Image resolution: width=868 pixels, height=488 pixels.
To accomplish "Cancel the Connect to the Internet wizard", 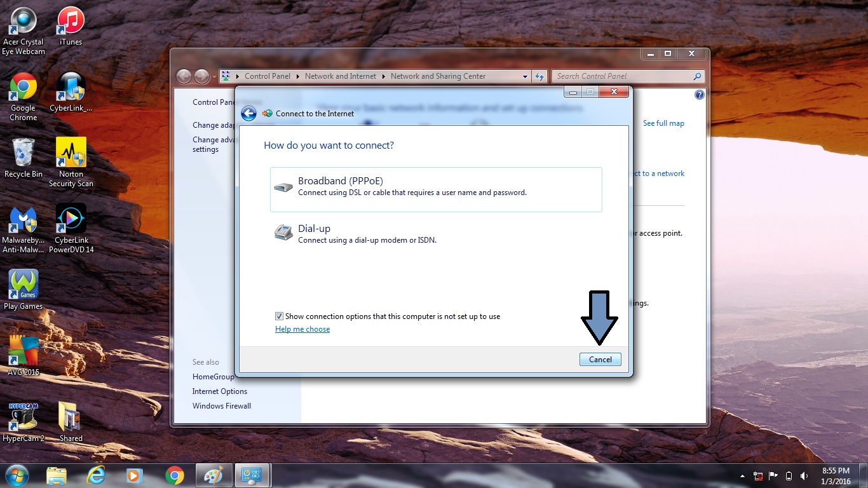I will point(600,360).
